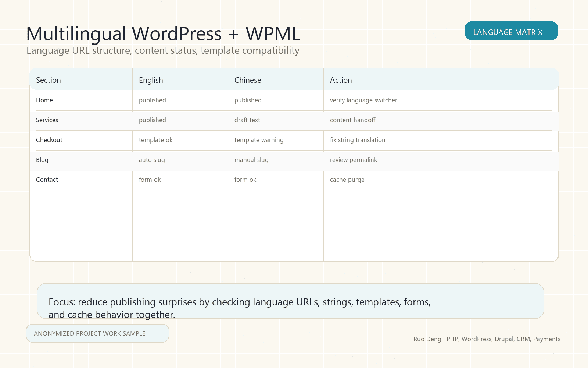The height and width of the screenshot is (368, 588).
Task: Click the Blog row label
Action: [x=42, y=160]
